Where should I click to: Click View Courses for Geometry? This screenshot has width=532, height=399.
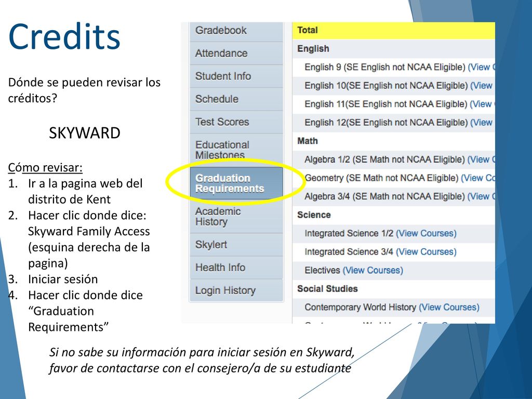point(478,178)
